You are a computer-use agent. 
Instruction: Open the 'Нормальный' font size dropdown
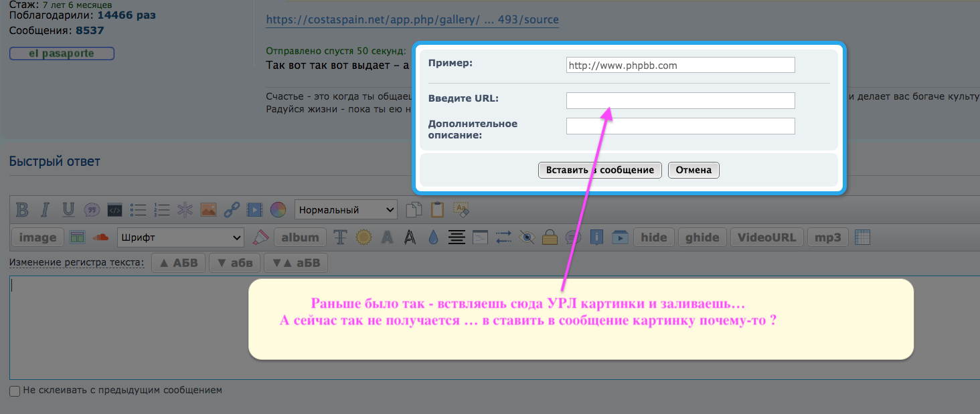346,210
